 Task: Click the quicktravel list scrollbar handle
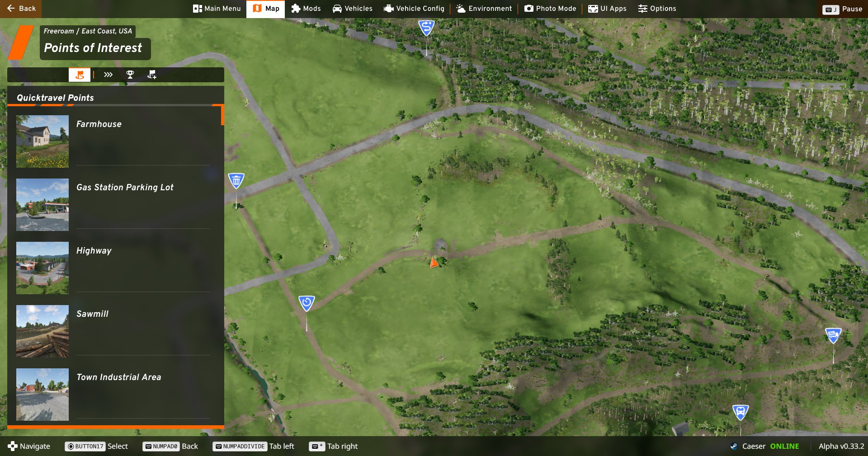[x=222, y=115]
